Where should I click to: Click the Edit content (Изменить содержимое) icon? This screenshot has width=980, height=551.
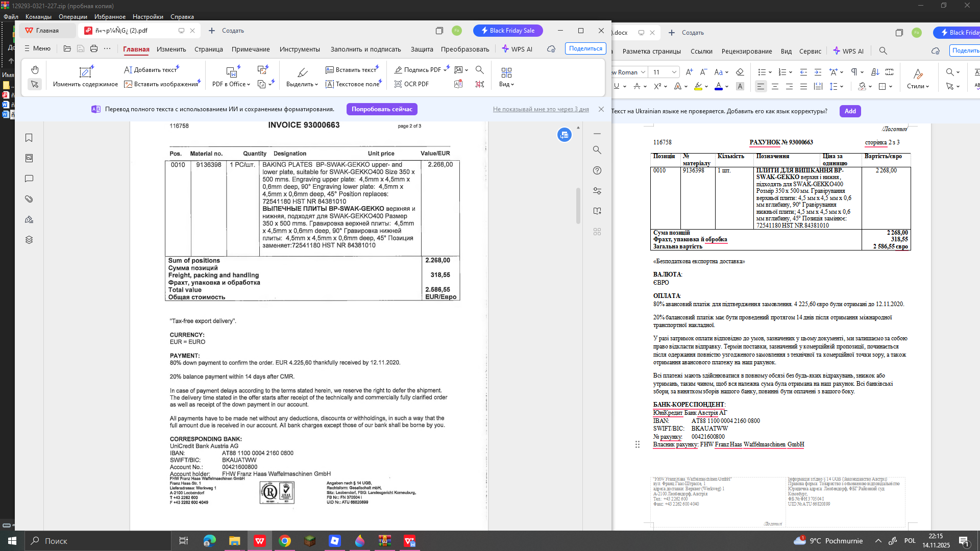tap(85, 72)
